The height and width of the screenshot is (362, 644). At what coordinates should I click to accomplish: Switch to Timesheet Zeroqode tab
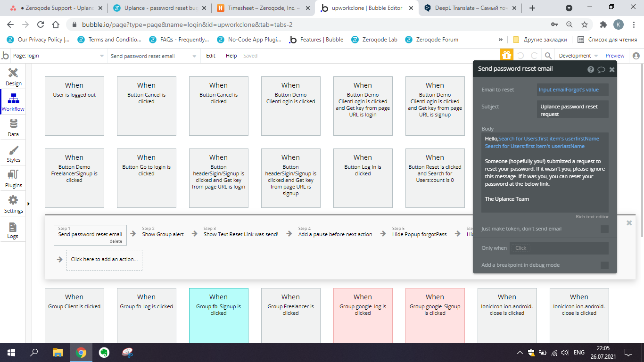[x=263, y=8]
